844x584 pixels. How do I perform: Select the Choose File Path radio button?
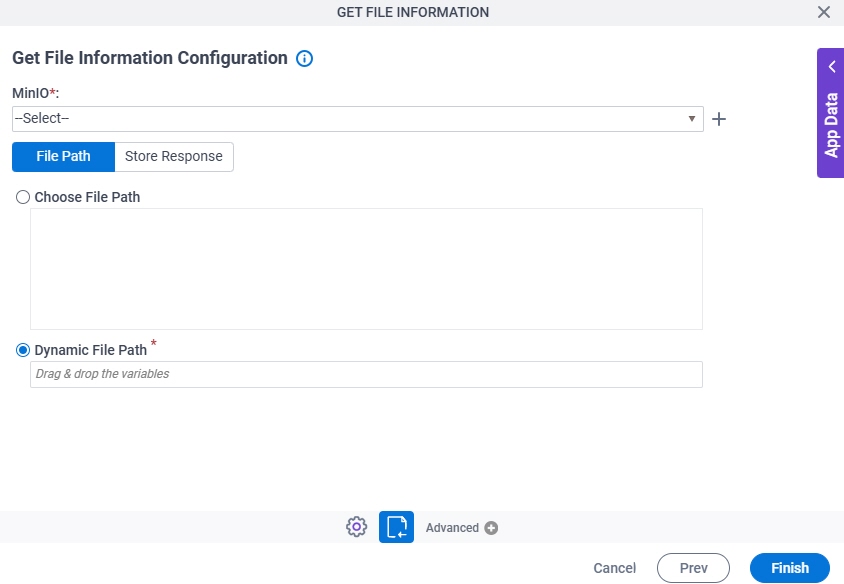click(x=23, y=197)
